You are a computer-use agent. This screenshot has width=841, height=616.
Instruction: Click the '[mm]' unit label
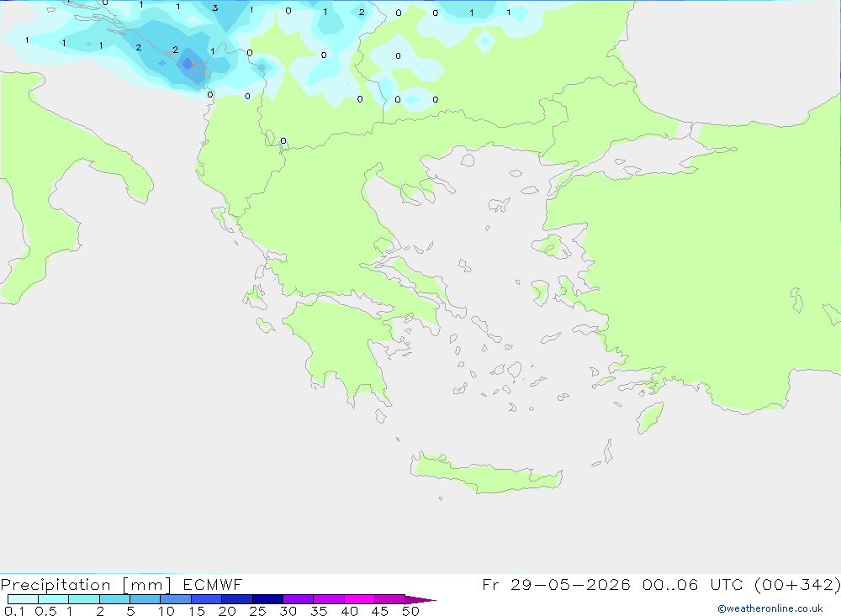click(147, 585)
